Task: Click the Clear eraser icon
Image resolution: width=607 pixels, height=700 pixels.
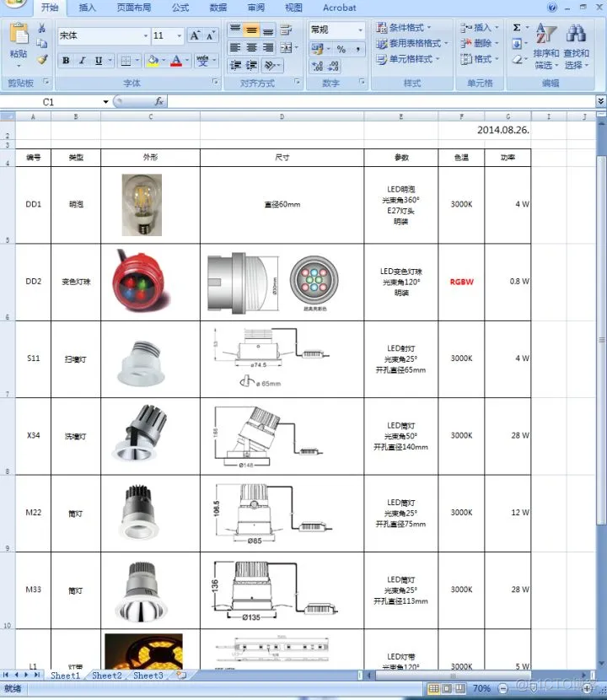Action: point(517,59)
